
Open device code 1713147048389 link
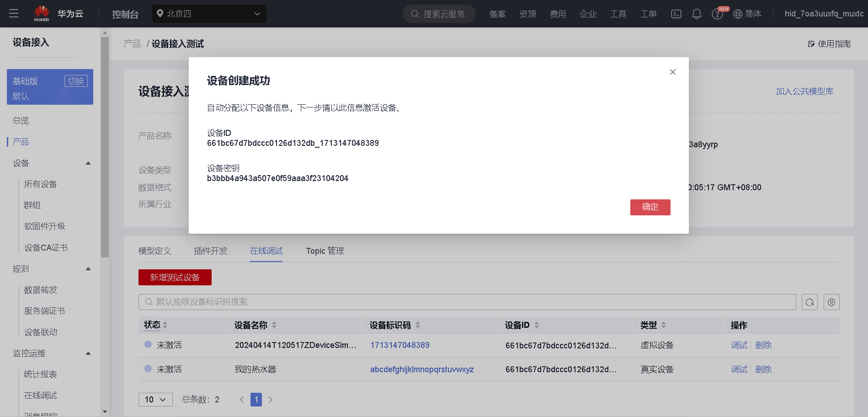(x=400, y=345)
